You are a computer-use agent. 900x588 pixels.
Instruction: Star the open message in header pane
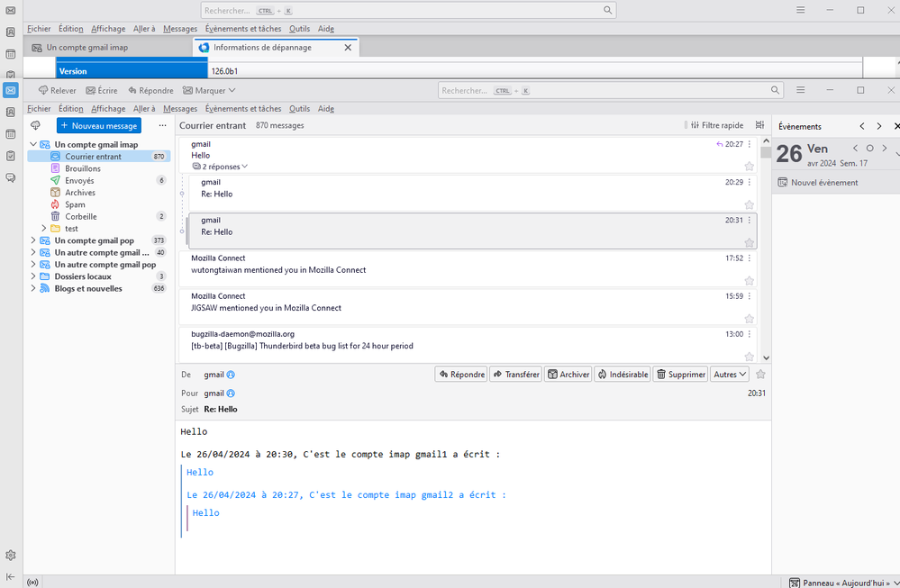760,374
